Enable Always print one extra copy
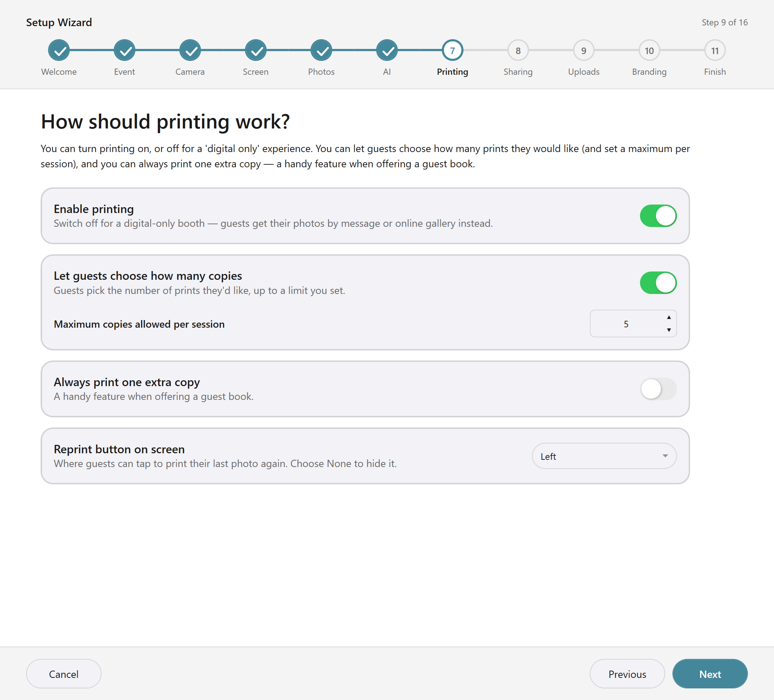Image resolution: width=774 pixels, height=700 pixels. point(658,389)
